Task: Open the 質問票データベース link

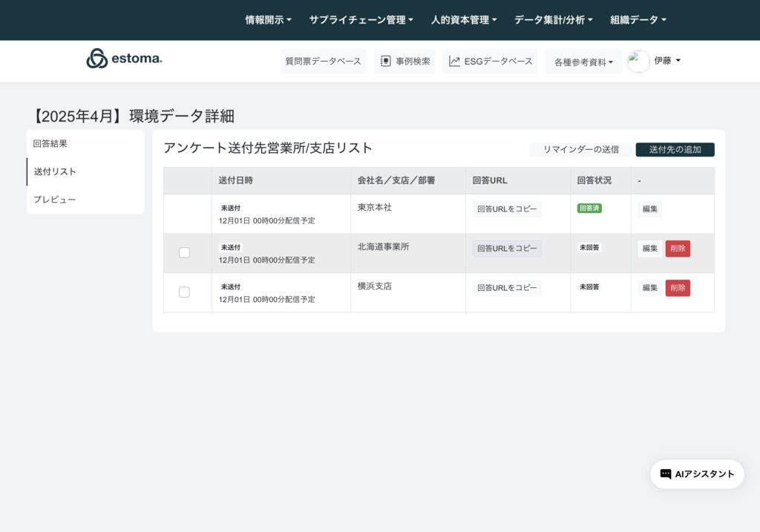Action: (323, 62)
